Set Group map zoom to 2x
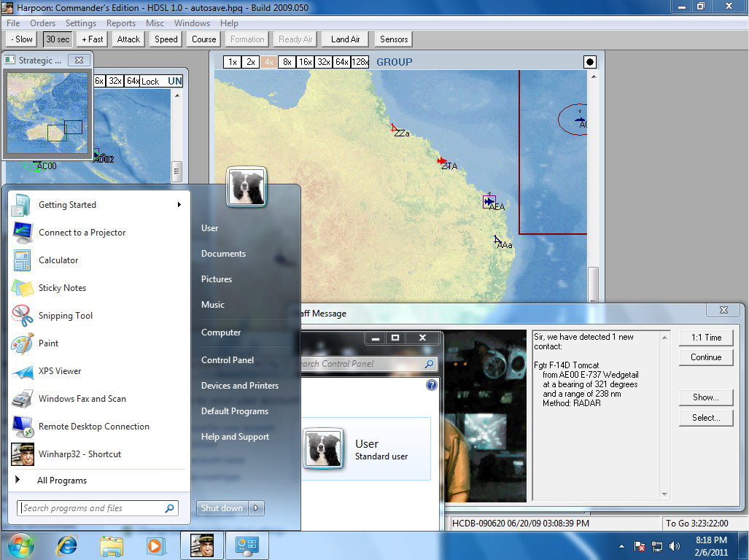Viewport: 749px width, 560px height. [x=251, y=62]
